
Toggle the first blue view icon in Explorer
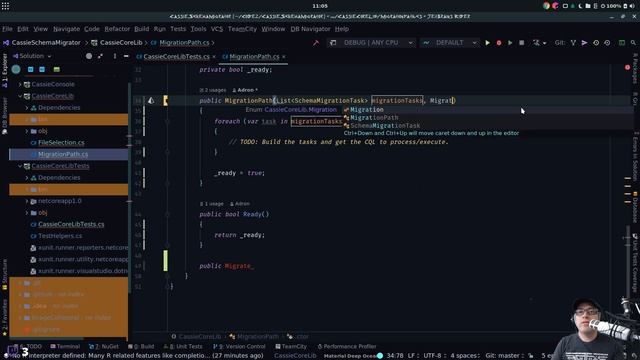[31, 69]
